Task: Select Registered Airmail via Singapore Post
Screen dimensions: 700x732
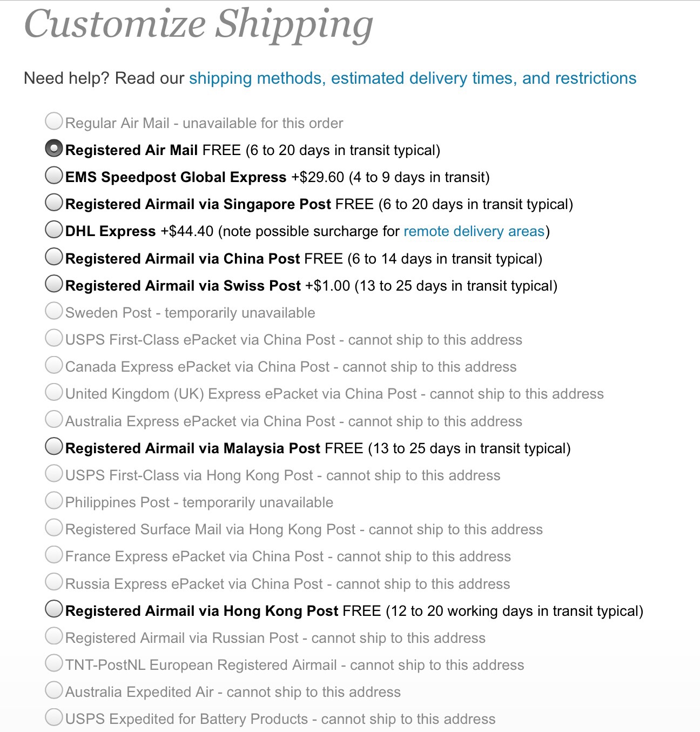Action: pyautogui.click(x=54, y=202)
